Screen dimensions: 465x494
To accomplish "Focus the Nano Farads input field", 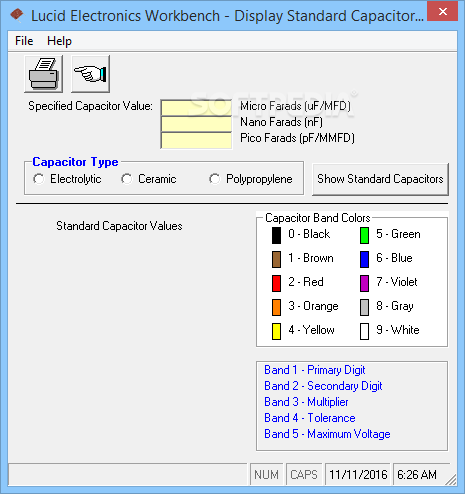I will [196, 124].
